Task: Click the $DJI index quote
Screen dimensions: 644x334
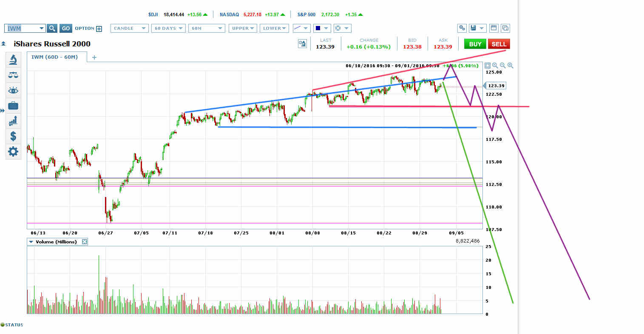Action: tap(178, 14)
